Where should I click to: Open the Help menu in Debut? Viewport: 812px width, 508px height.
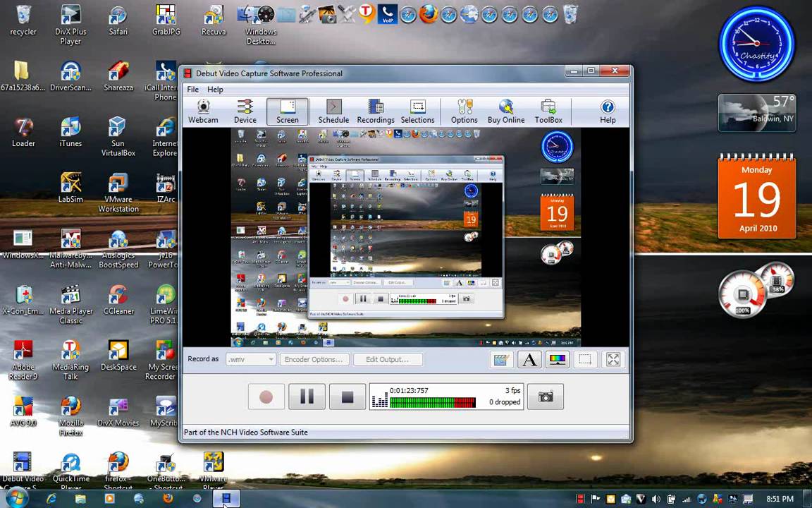pos(215,89)
